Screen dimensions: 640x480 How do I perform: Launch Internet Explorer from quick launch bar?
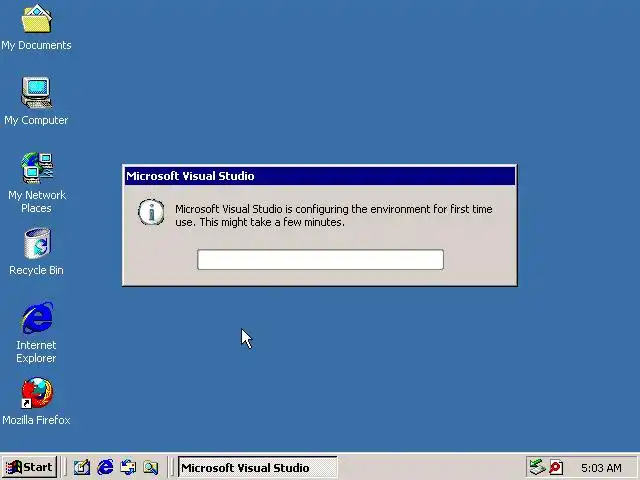tap(105, 467)
